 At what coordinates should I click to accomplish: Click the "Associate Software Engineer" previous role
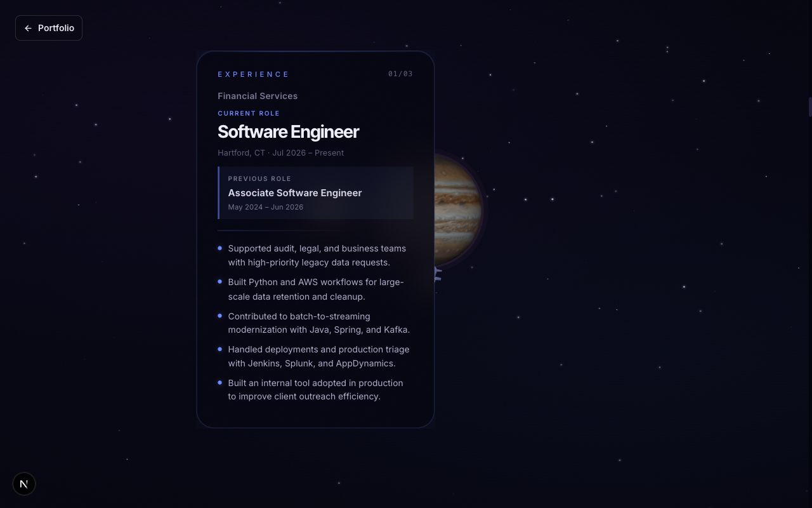tap(295, 193)
